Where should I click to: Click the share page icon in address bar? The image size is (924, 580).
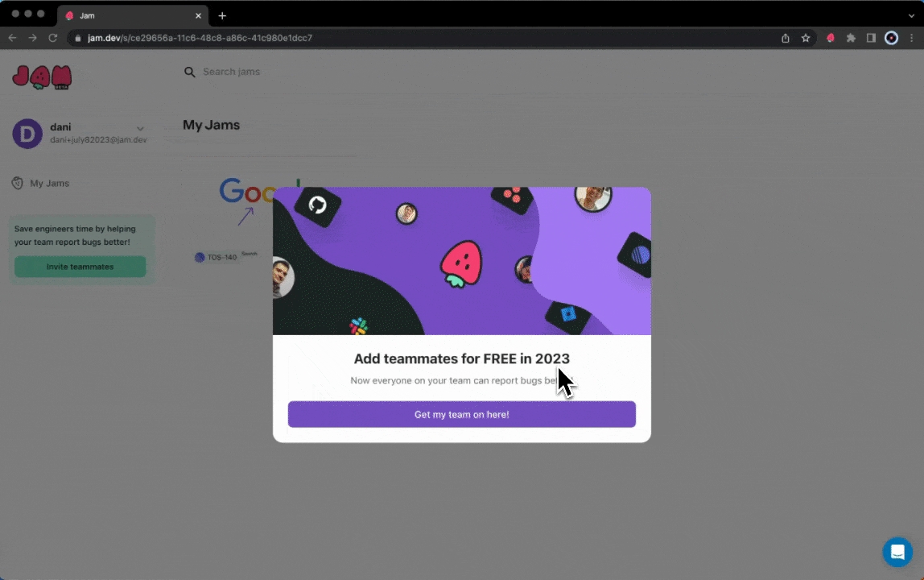(786, 38)
